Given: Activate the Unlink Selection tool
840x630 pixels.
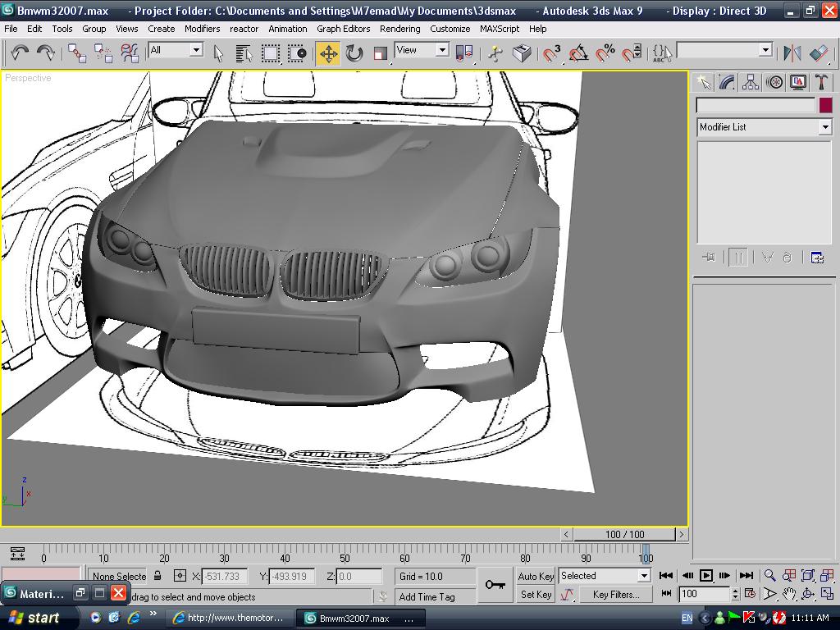Looking at the screenshot, I should 103,53.
